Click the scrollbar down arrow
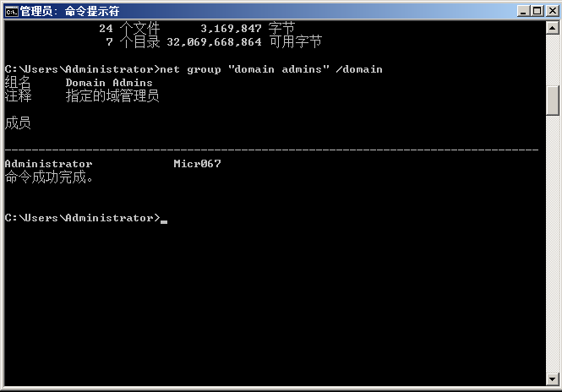Screen dimensions: 562x392 click(553, 378)
